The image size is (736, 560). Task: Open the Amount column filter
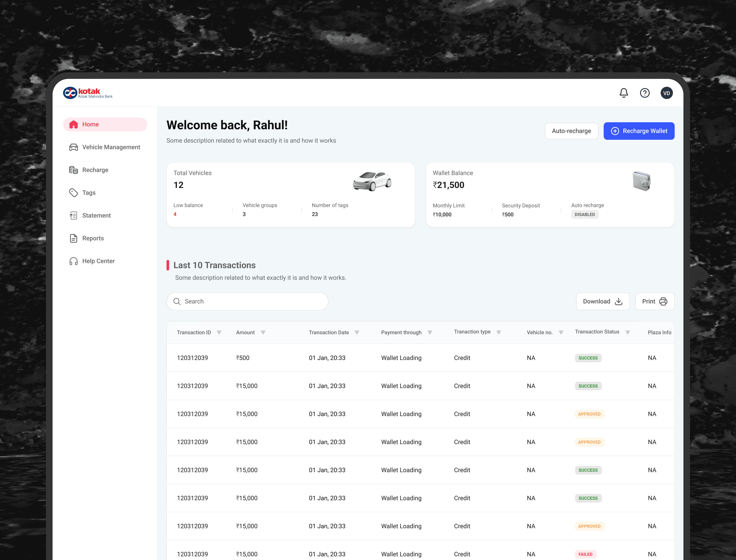tap(263, 332)
